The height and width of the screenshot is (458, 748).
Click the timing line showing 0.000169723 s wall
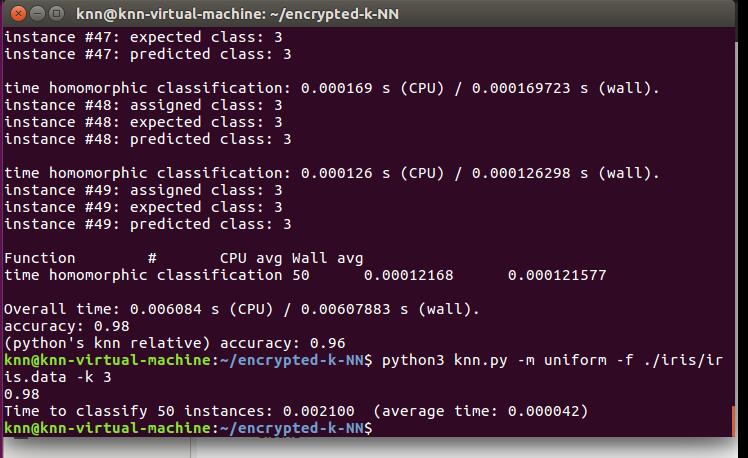pyautogui.click(x=332, y=88)
